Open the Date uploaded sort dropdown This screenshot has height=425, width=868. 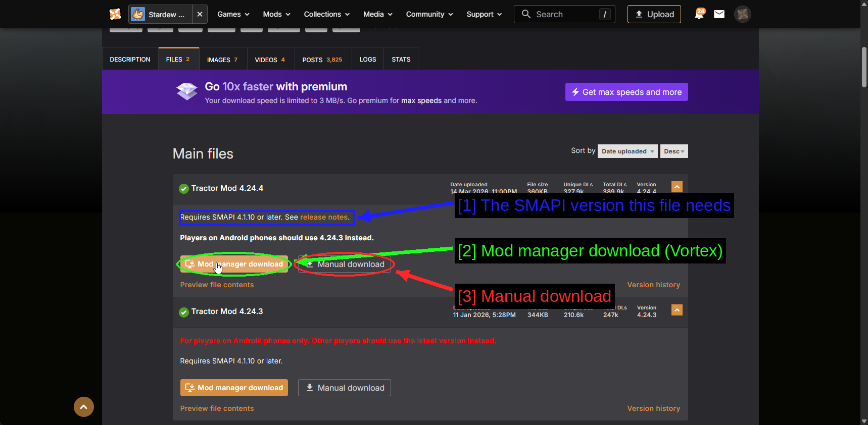click(628, 151)
